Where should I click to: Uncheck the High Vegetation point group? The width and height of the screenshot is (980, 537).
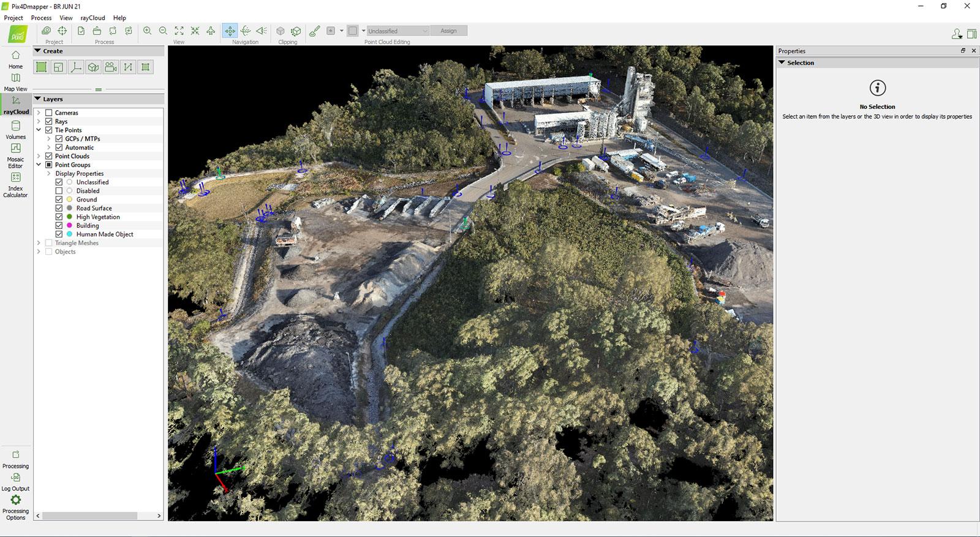(59, 217)
